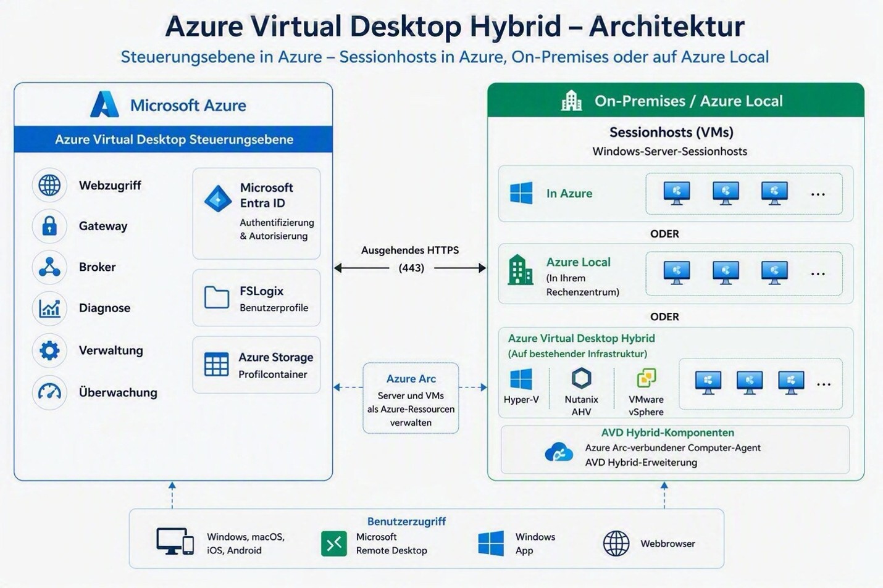The image size is (883, 588).
Task: Click the VMware vSphere icon
Action: point(646,378)
